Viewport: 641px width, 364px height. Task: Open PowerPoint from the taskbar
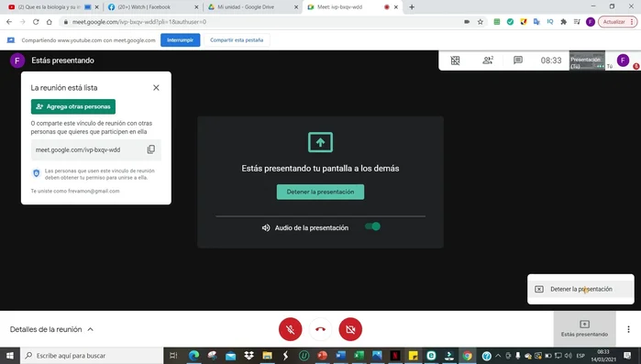point(323,356)
